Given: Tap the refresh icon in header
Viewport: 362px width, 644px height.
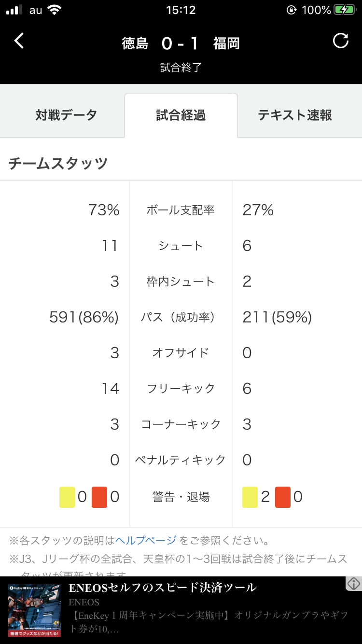Looking at the screenshot, I should point(341,41).
